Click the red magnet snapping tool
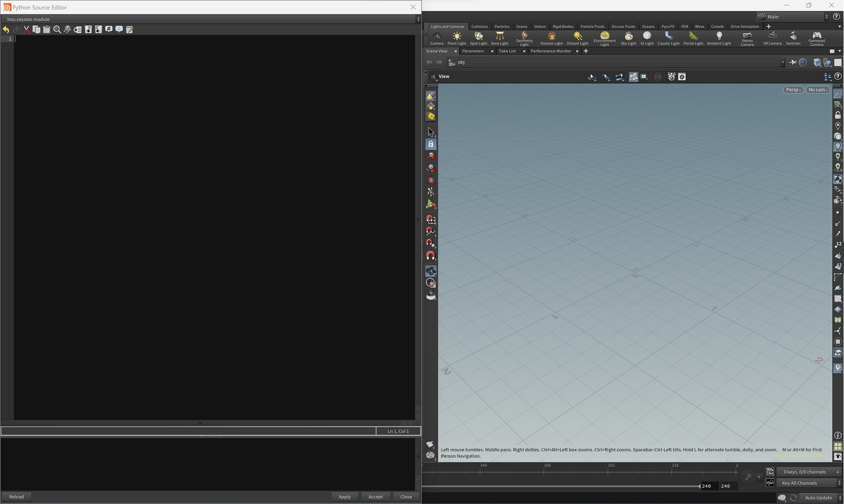Screen dimensions: 844x504 [x=431, y=256]
